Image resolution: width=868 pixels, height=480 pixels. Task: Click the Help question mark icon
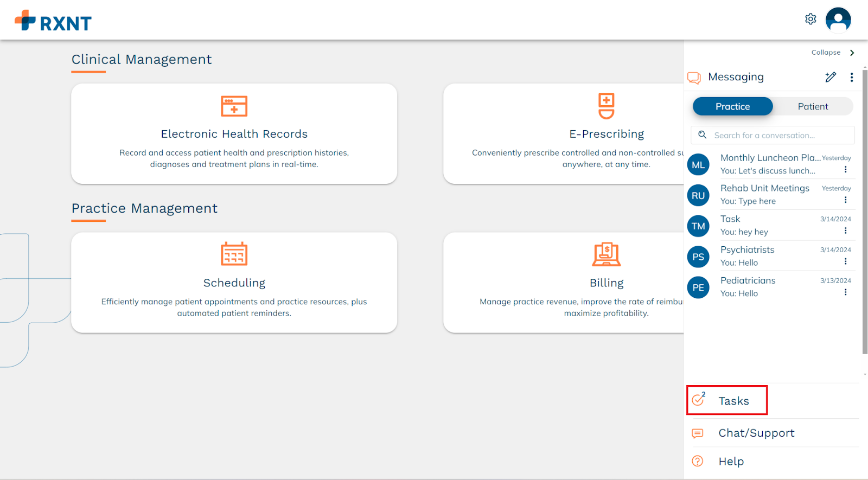coord(698,461)
